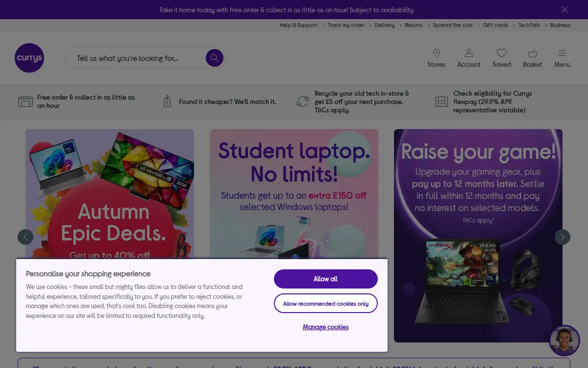Go to next carousel slide

click(x=563, y=237)
